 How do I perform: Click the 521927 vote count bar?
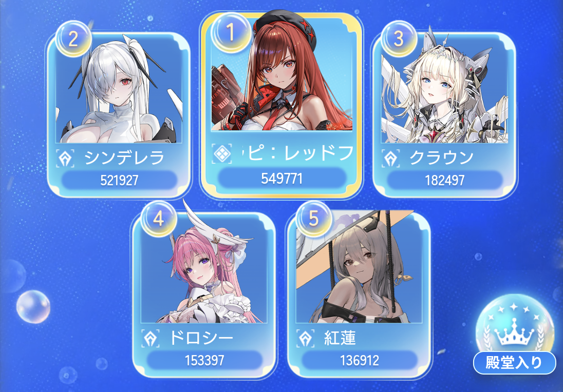click(119, 180)
